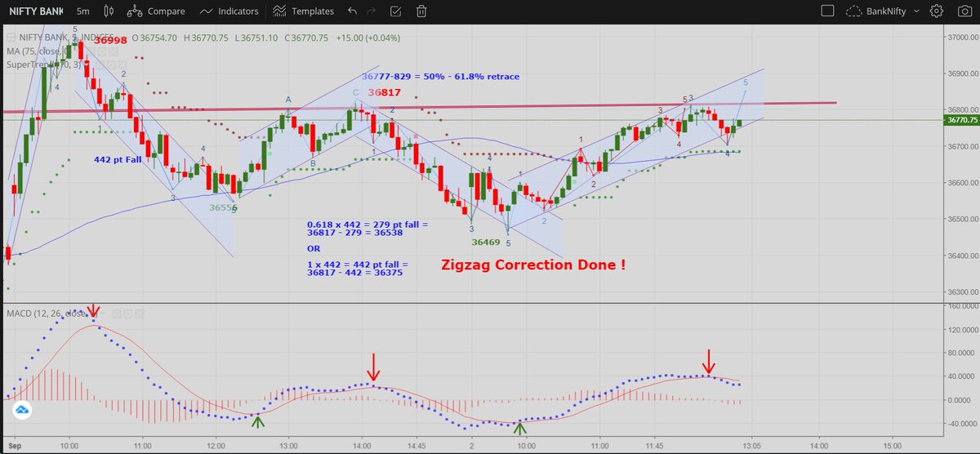This screenshot has width=980, height=454.
Task: Open chart settings gear
Action: 936,11
